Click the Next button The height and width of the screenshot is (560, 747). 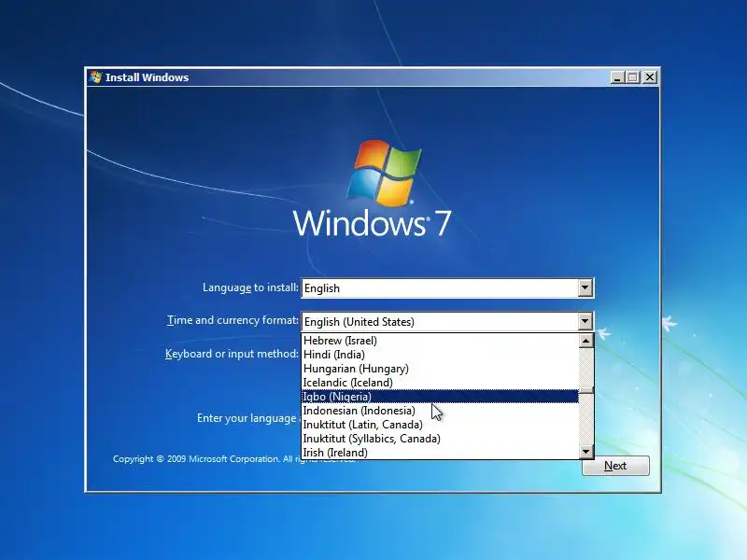(x=615, y=466)
